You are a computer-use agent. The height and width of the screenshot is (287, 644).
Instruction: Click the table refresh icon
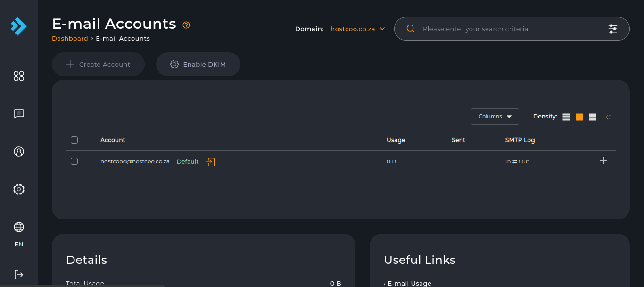[609, 117]
